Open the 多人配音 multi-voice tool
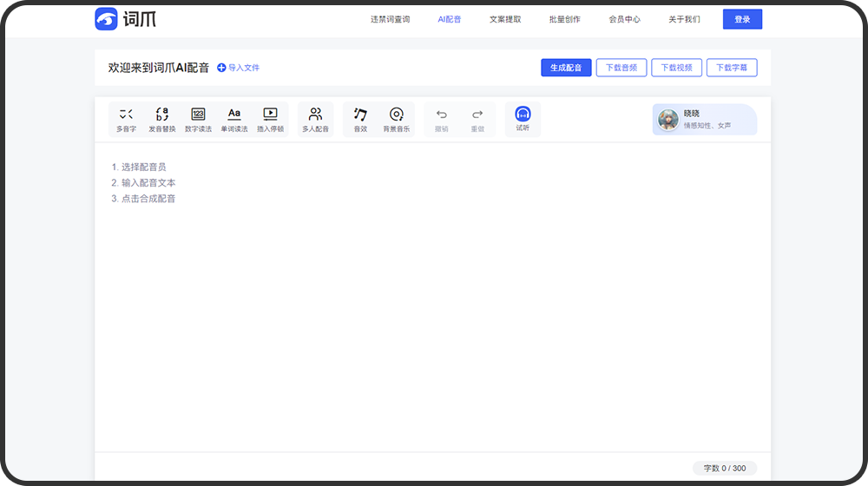This screenshot has width=868, height=486. coord(315,119)
